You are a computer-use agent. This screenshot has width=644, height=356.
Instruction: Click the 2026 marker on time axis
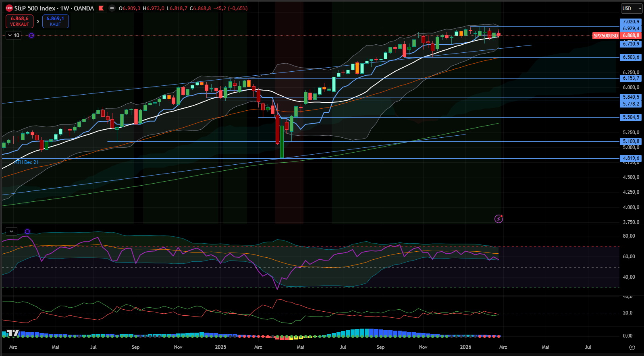pos(465,347)
